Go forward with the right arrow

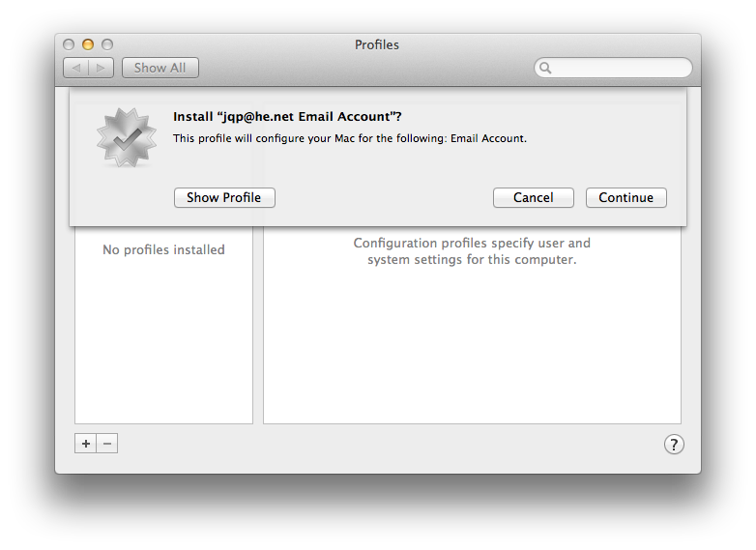102,68
